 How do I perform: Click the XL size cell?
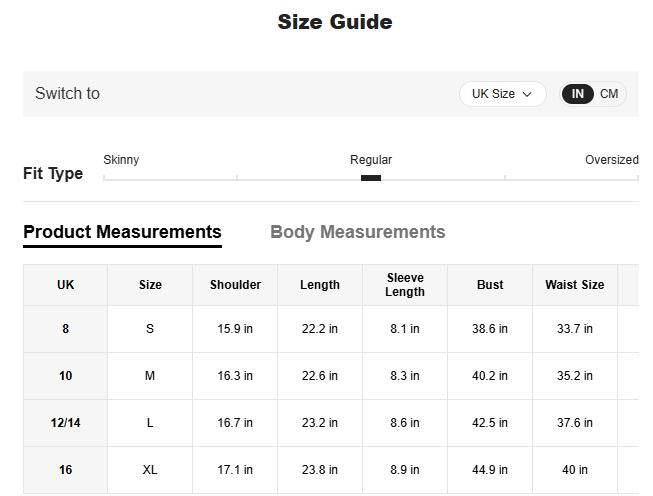tap(150, 470)
